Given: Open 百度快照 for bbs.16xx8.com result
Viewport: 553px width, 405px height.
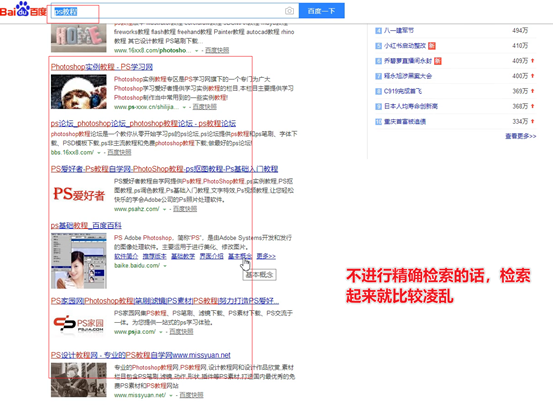Looking at the screenshot, I should [x=119, y=152].
